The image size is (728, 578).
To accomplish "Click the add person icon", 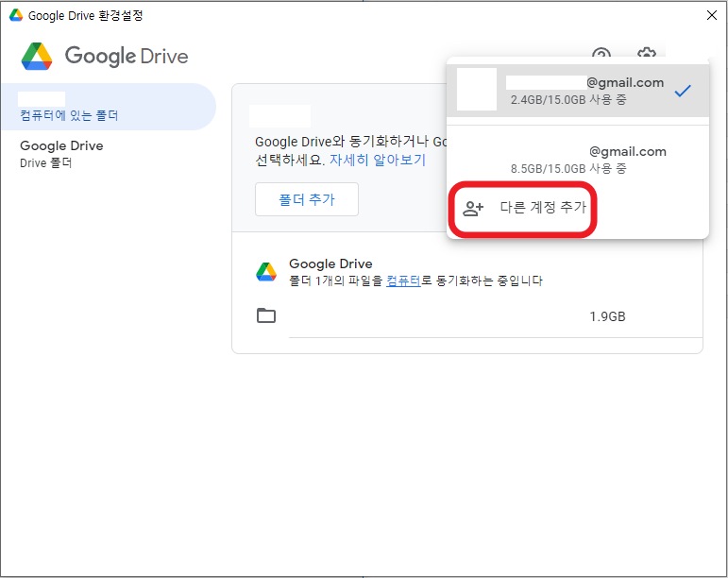I will click(473, 209).
